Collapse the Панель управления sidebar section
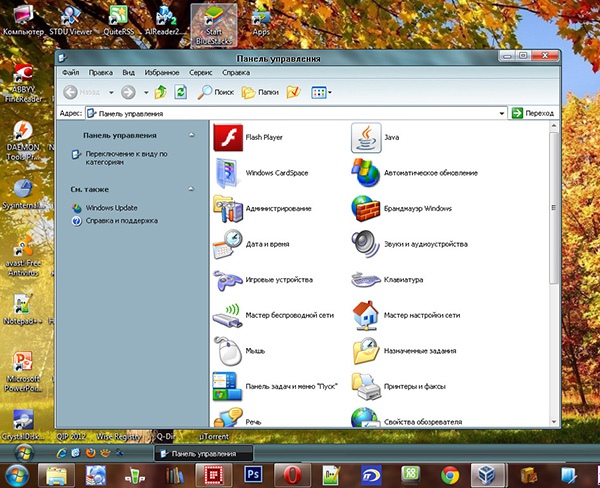 (x=193, y=134)
